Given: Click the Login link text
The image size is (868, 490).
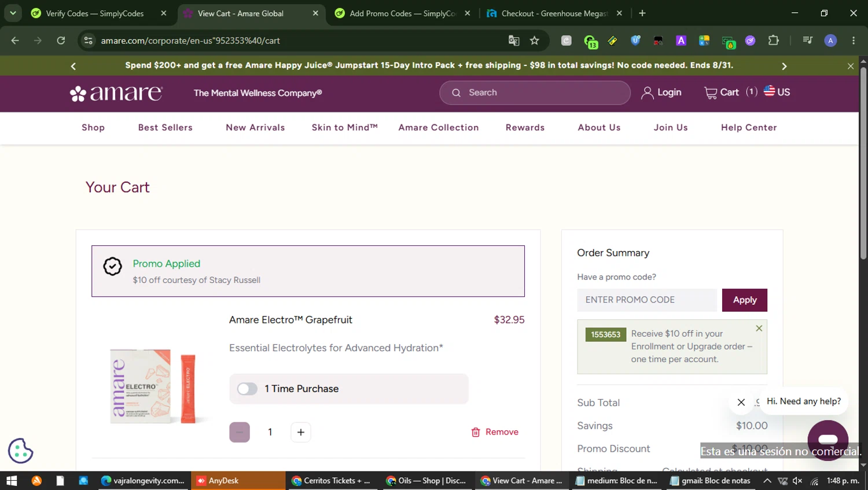Looking at the screenshot, I should point(670,93).
